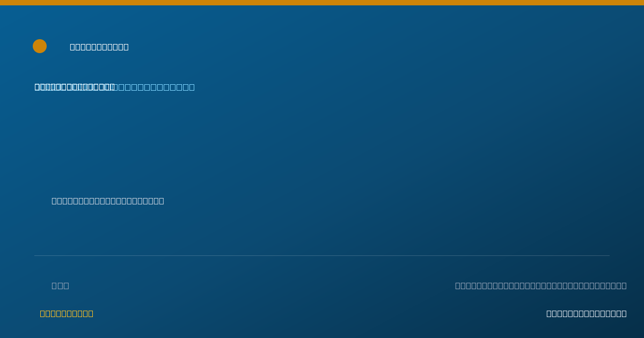This screenshot has height=338, width=644.
Task: Click the start of the long gray lower-right text
Action: coord(458,285)
